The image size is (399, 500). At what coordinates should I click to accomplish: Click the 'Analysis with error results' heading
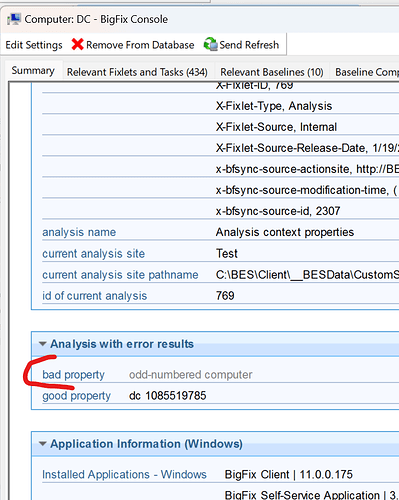[122, 344]
